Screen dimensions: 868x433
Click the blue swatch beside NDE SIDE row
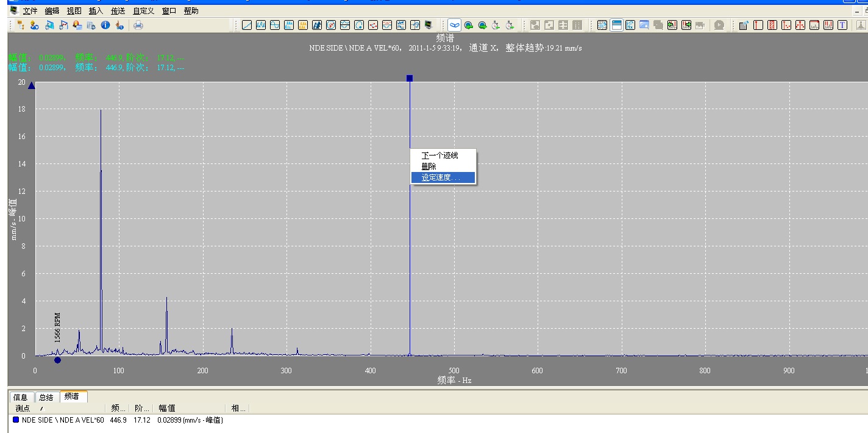(16, 420)
